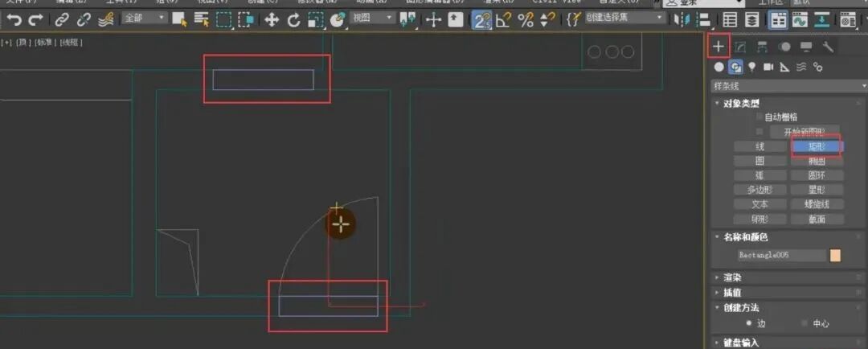Select the Cameras category icon
This screenshot has width=868, height=349.
point(768,67)
